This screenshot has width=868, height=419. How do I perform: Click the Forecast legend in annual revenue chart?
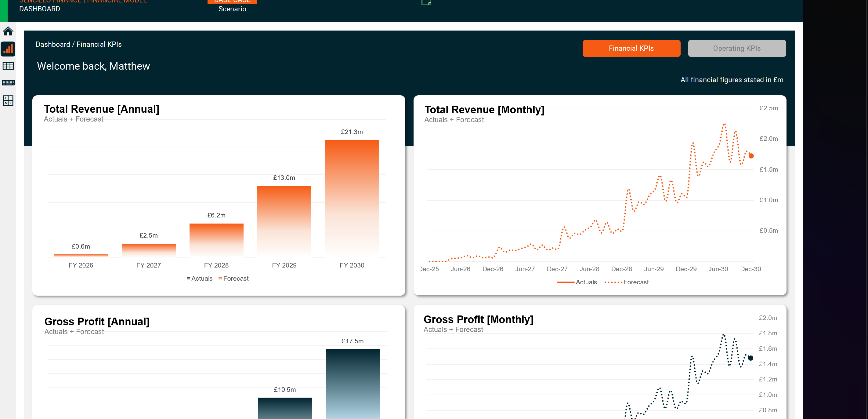[233, 279]
